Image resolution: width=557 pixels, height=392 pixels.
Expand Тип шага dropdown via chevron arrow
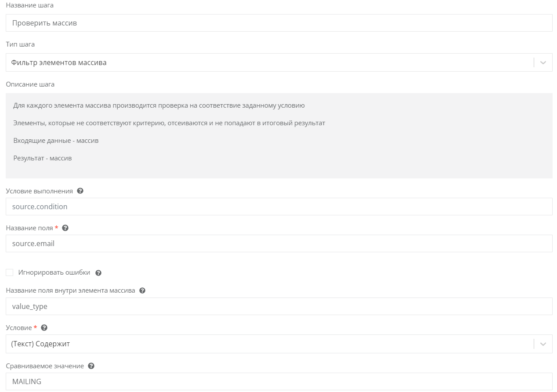pos(543,63)
